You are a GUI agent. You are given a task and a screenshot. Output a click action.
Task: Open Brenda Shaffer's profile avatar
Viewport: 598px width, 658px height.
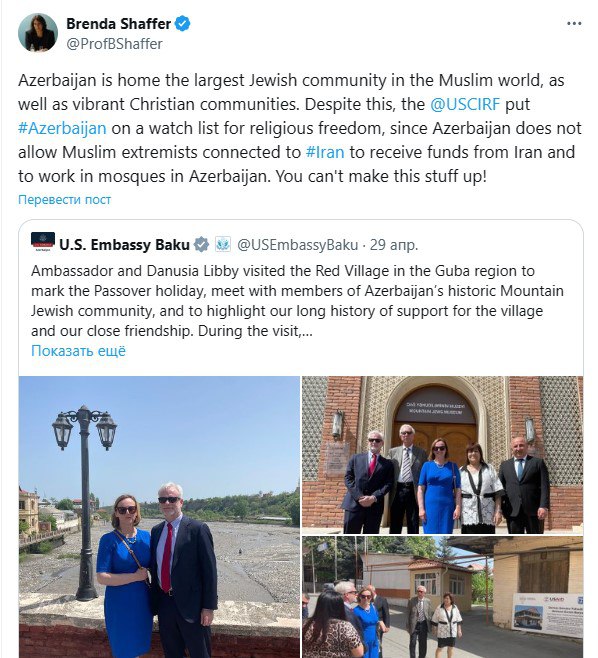point(38,33)
